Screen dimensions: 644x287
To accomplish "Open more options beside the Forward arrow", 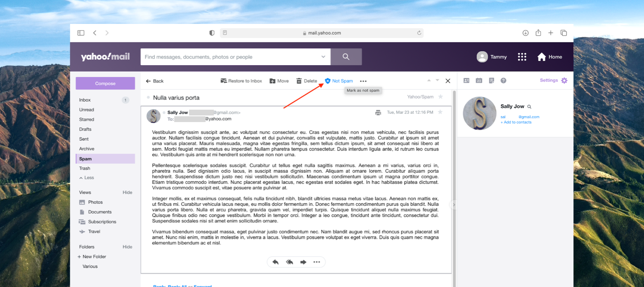I will [317, 262].
